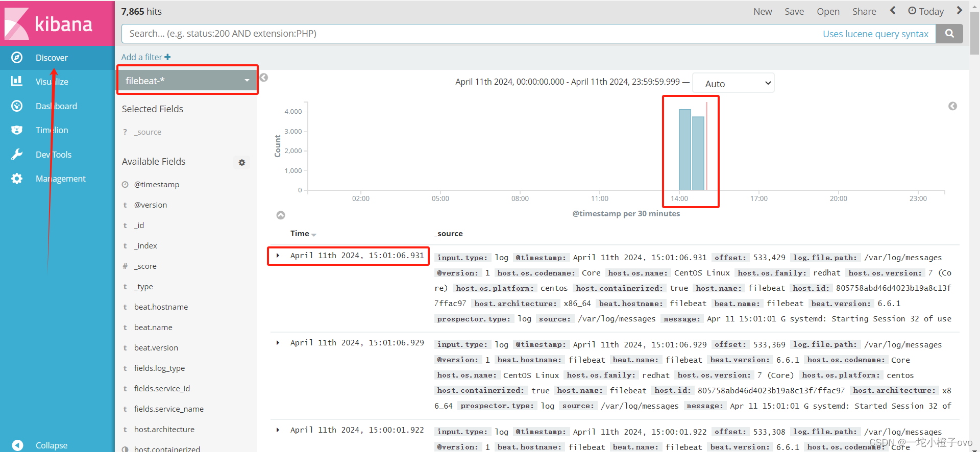Go to the Timelion section

point(52,130)
